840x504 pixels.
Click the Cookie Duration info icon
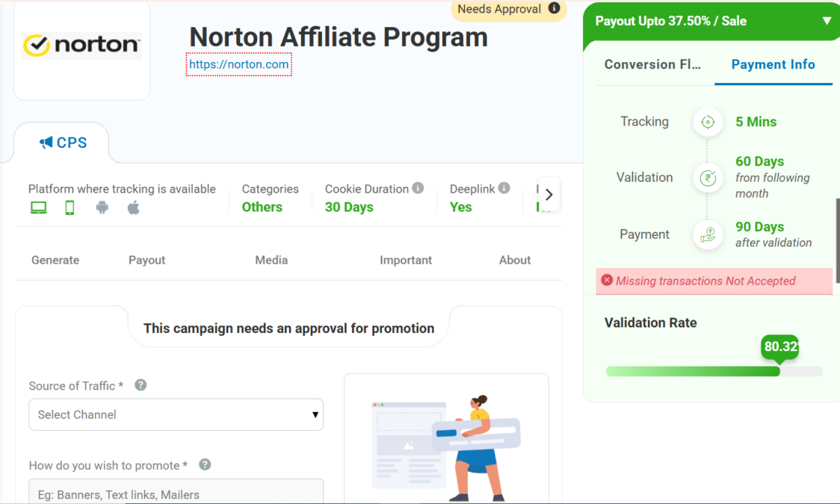tap(418, 188)
